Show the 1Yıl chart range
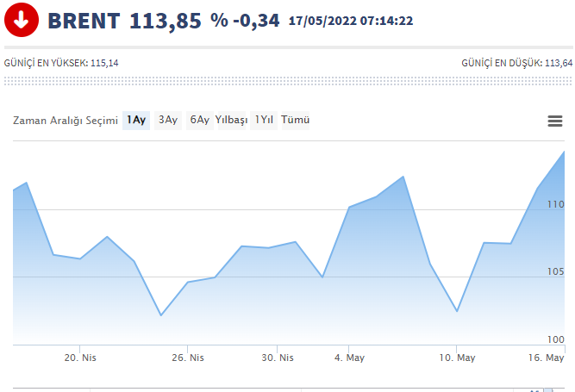This screenshot has height=392, width=575. point(264,121)
